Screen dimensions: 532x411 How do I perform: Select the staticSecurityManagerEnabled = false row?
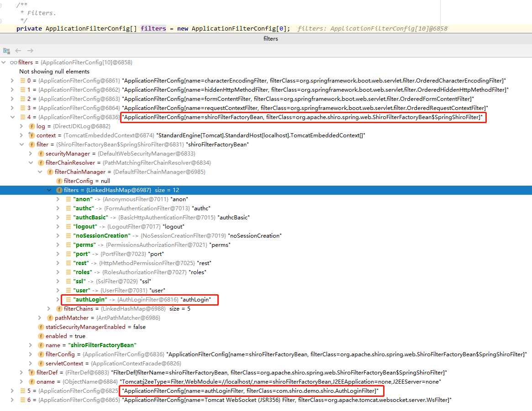(266, 327)
